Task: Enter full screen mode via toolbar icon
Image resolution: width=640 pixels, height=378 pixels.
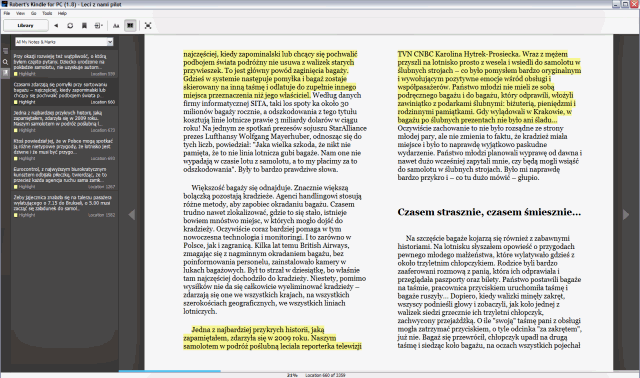Action: tap(148, 25)
